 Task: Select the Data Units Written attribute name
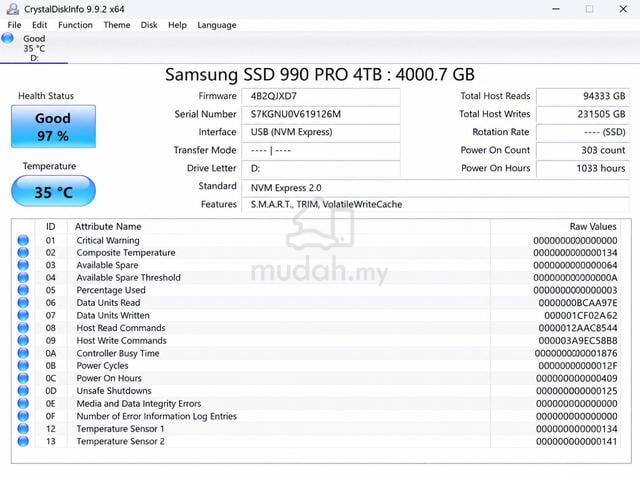point(113,316)
